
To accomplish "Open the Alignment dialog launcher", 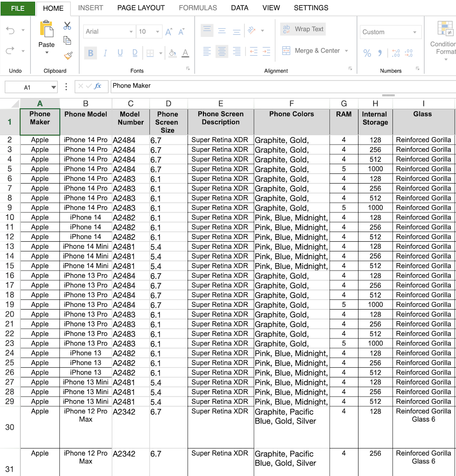I will [x=351, y=69].
